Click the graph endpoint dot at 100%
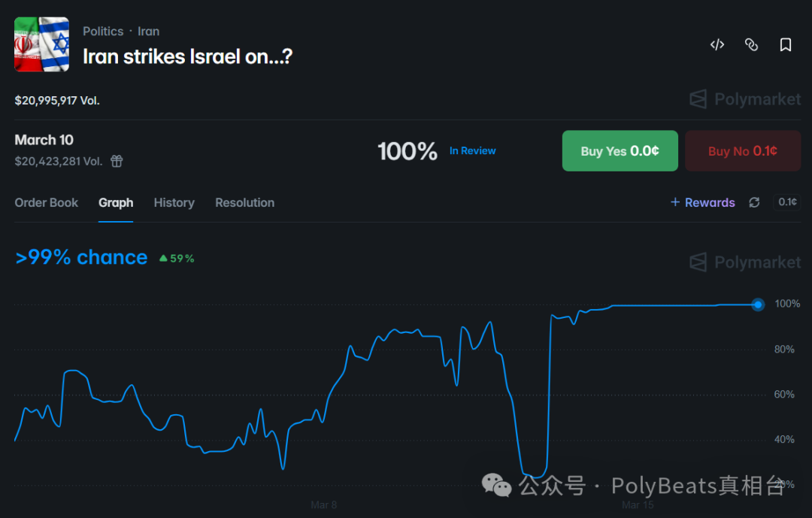The height and width of the screenshot is (518, 812). pyautogui.click(x=758, y=304)
